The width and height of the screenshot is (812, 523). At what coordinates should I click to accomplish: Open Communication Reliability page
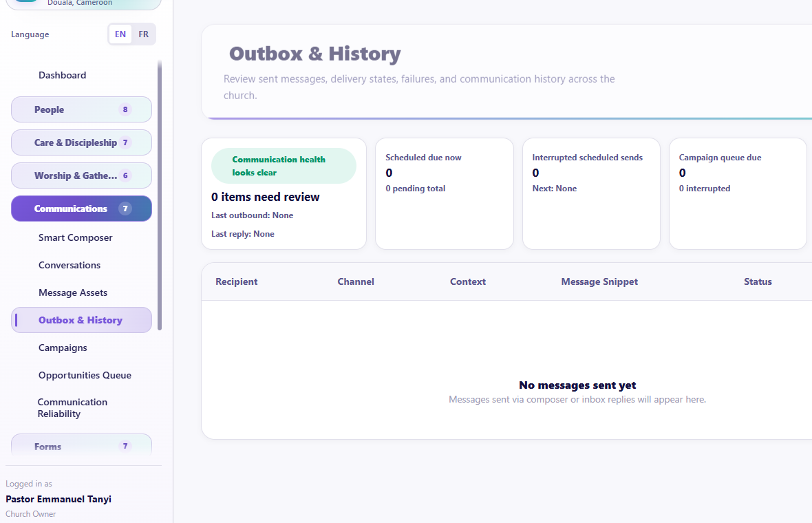pyautogui.click(x=72, y=407)
